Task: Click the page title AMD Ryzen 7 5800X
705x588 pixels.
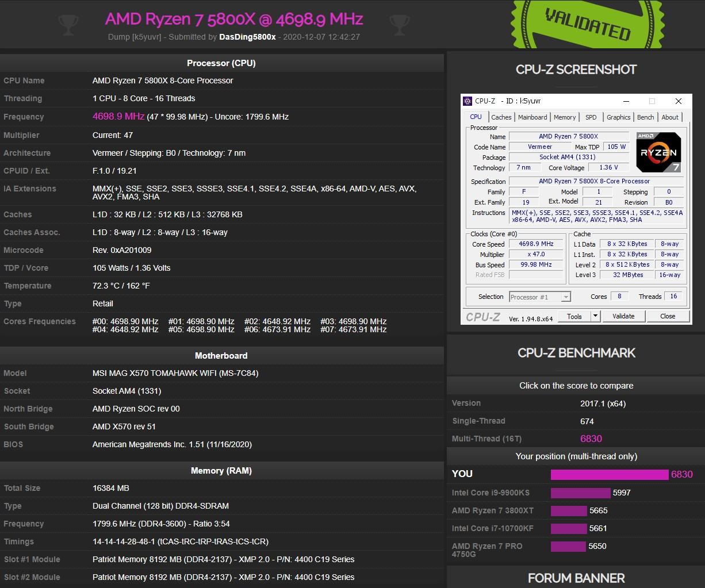Action: 234,19
